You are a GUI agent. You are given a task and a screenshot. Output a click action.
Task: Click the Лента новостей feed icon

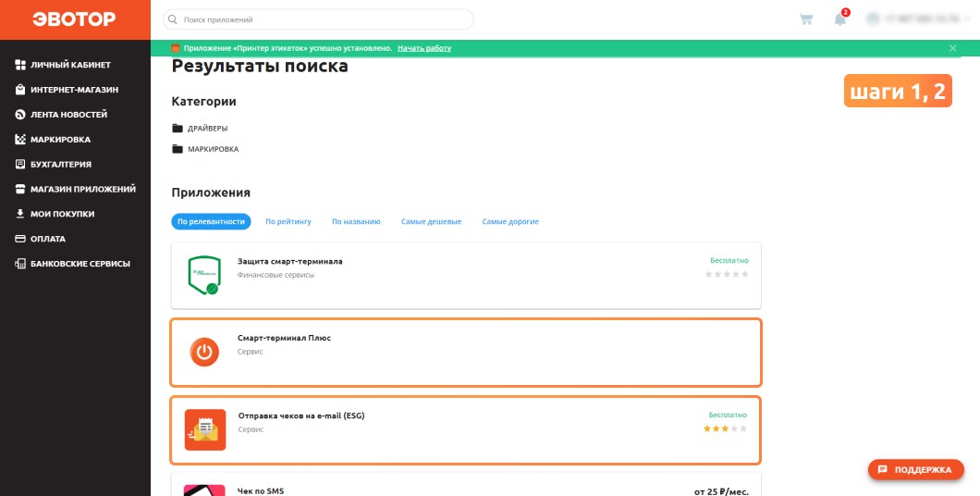[x=20, y=115]
